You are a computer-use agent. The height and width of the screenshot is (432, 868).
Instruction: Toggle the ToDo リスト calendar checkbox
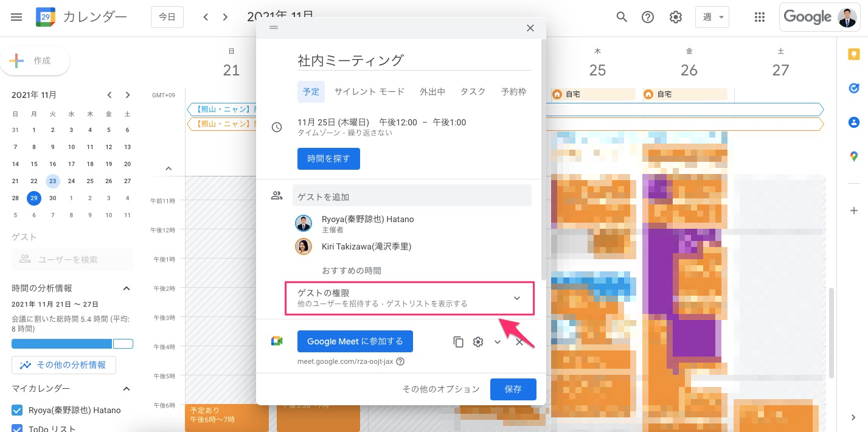17,428
